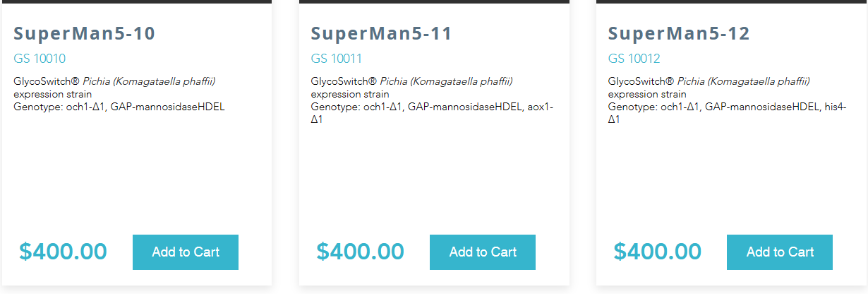This screenshot has width=868, height=294.
Task: Click GlycoSwitch Pichia text in SuperMan5-12 card
Action: point(709,81)
